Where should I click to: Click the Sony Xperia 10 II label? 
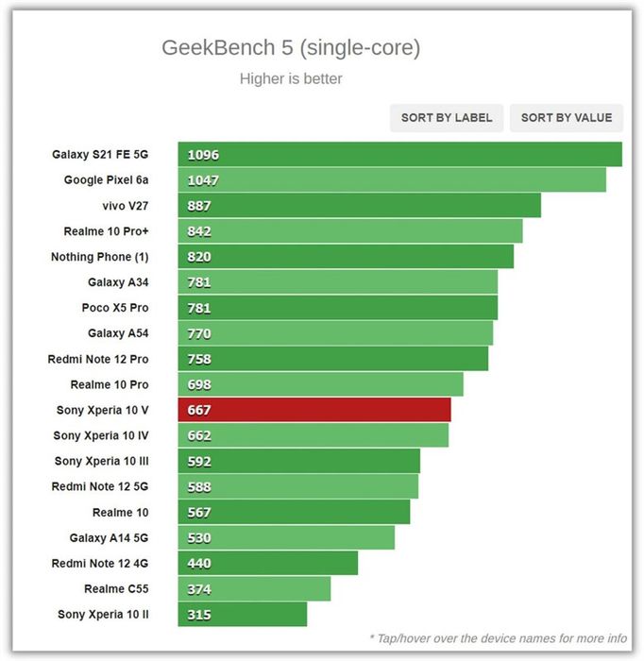(103, 614)
